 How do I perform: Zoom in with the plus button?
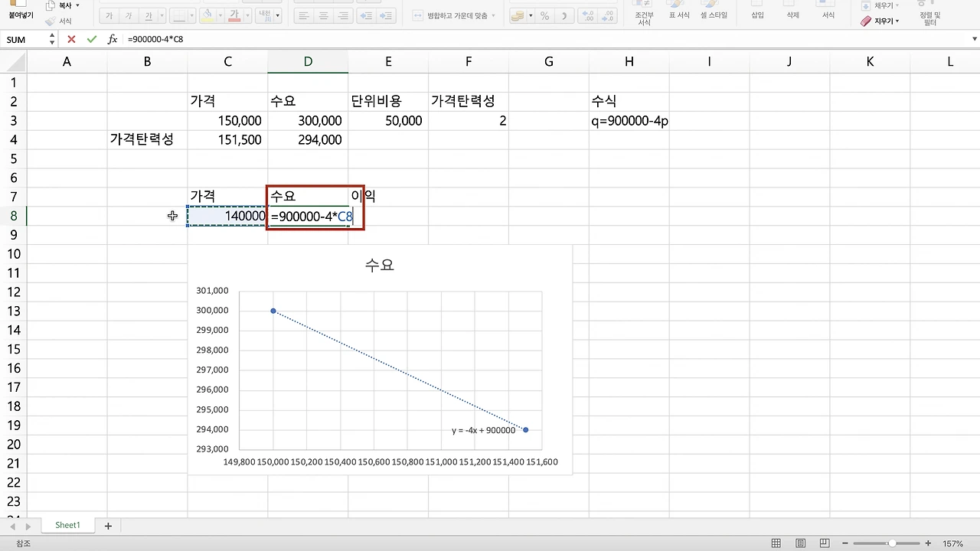tap(929, 543)
